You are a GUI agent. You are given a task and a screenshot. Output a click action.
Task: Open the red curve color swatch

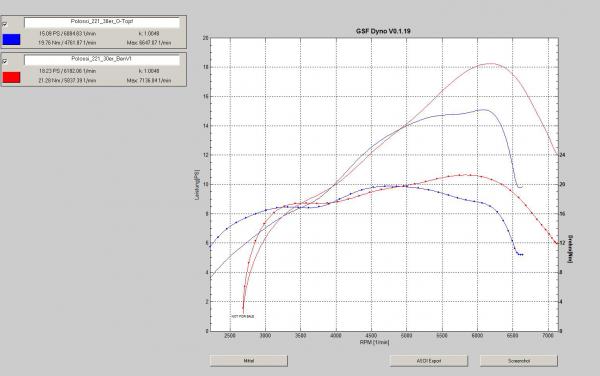11,77
